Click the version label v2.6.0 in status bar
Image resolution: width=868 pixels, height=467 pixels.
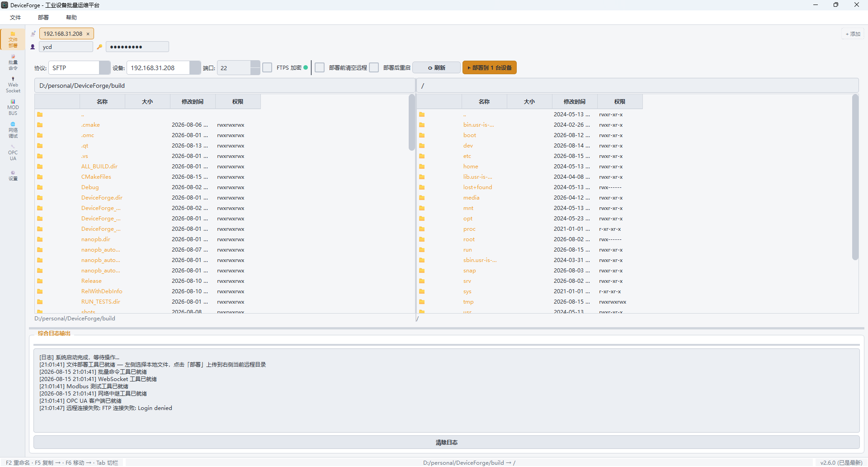(841, 462)
